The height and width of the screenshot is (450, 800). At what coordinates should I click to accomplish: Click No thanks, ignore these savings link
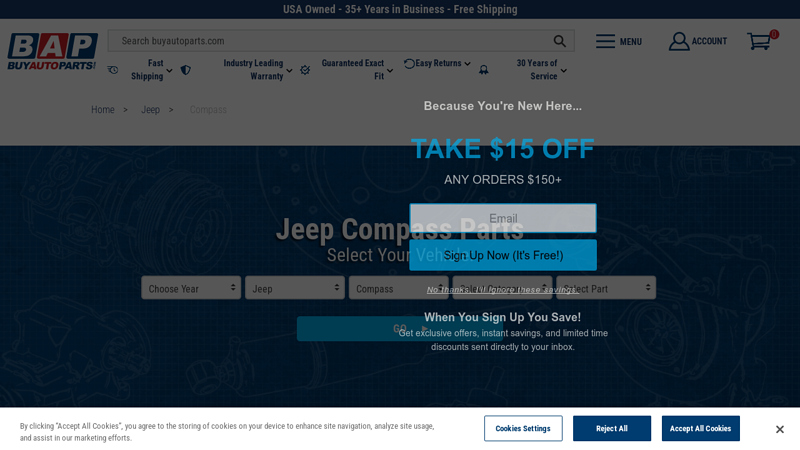(x=503, y=289)
